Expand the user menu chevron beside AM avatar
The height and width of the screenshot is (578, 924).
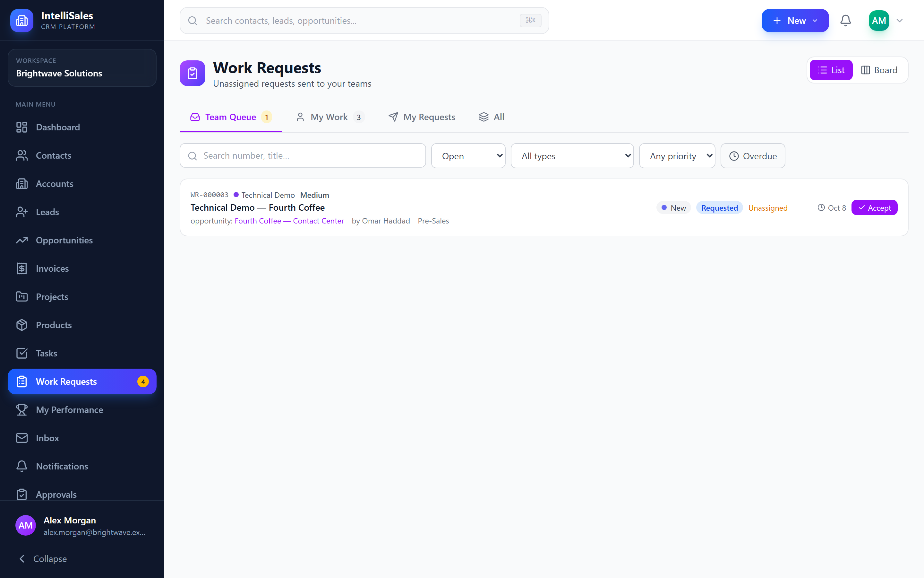(900, 21)
